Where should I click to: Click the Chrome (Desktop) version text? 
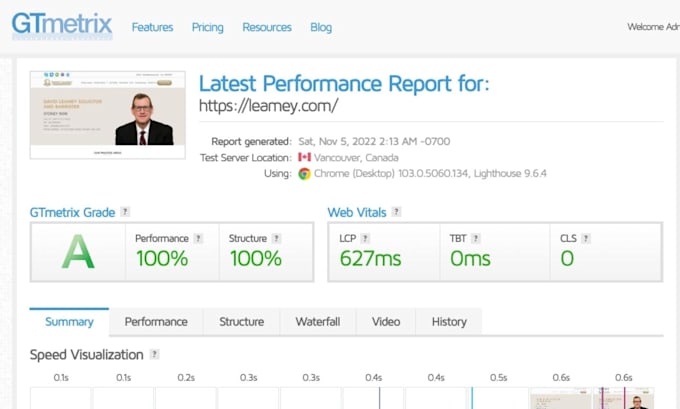(x=430, y=173)
